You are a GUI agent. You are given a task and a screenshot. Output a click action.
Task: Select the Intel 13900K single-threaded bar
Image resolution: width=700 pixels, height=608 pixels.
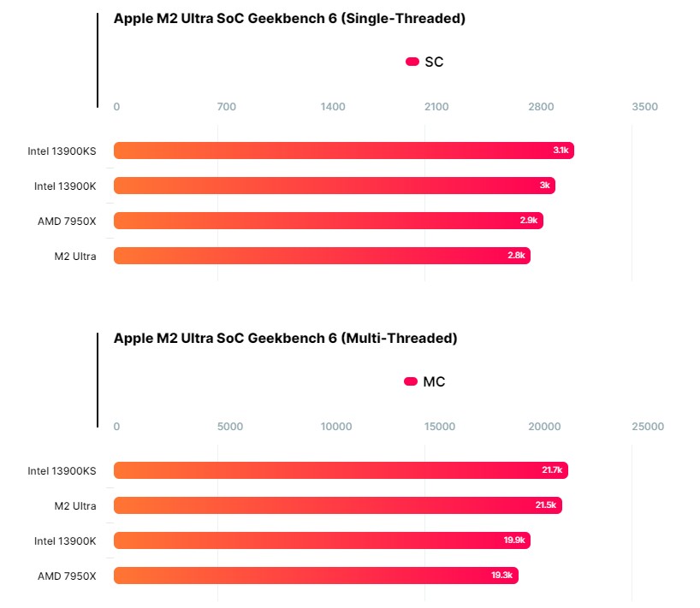click(334, 186)
